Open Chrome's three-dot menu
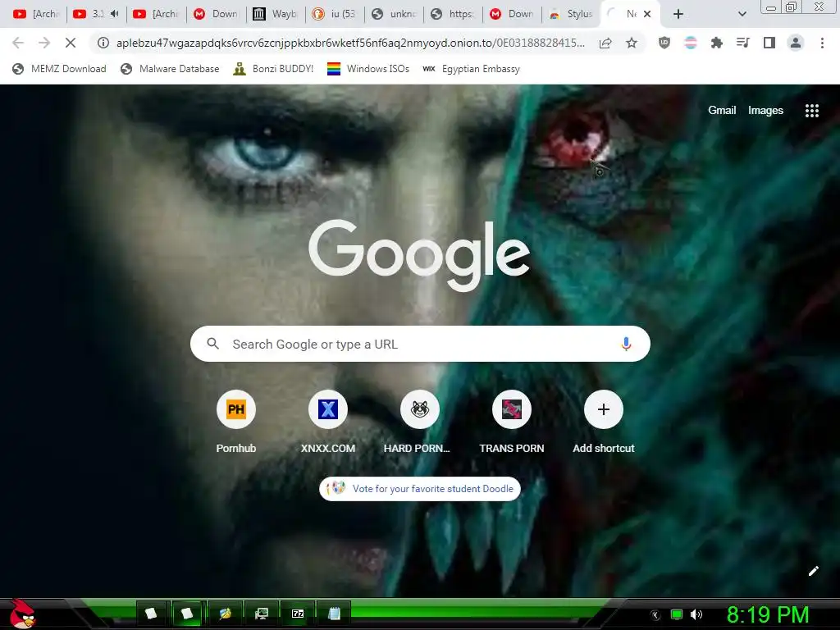The width and height of the screenshot is (840, 630). coord(822,43)
